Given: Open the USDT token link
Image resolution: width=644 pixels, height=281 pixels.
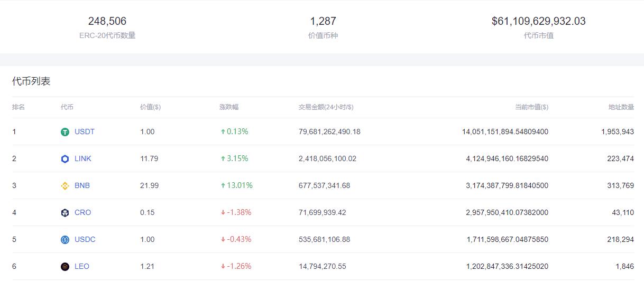Looking at the screenshot, I should pos(85,132).
